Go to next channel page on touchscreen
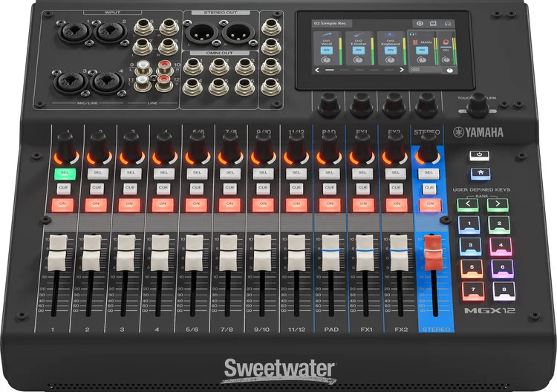This screenshot has height=392, width=557. pos(402,70)
